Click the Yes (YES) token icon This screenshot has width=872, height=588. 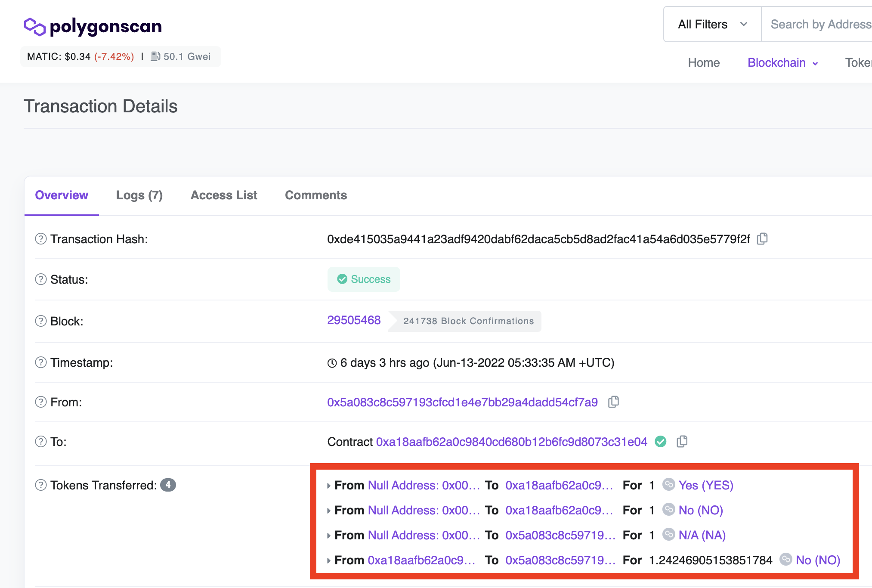[668, 485]
